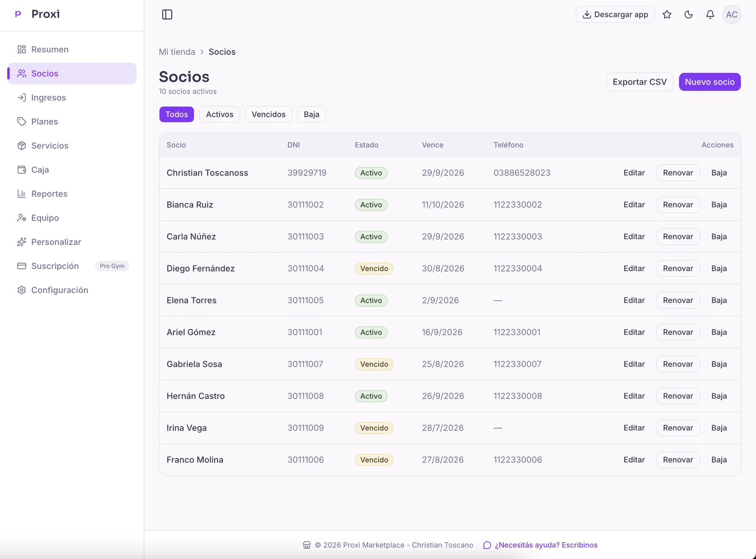The height and width of the screenshot is (559, 756).
Task: Click the Planes tag icon
Action: (22, 121)
